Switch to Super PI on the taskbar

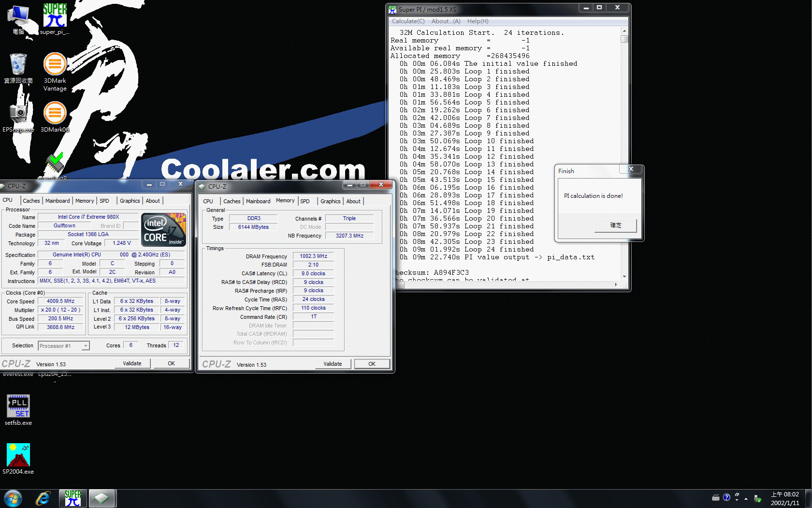(73, 498)
